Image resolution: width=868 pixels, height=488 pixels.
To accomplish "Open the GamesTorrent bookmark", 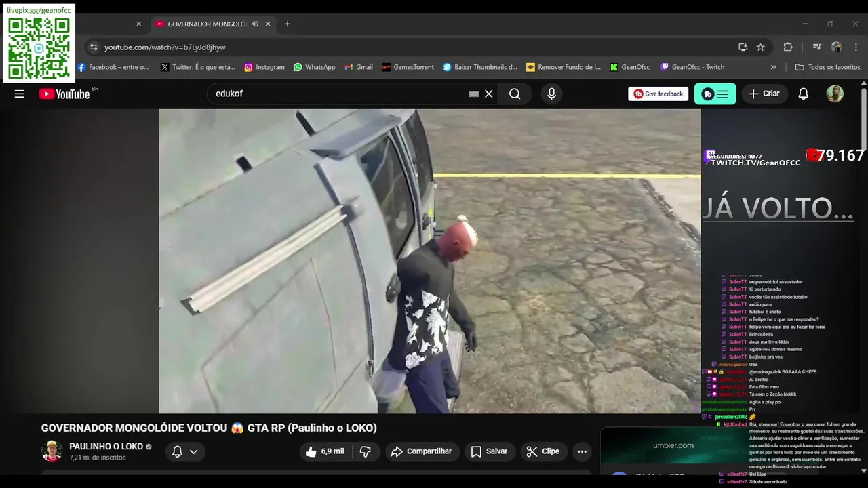I will click(x=408, y=67).
